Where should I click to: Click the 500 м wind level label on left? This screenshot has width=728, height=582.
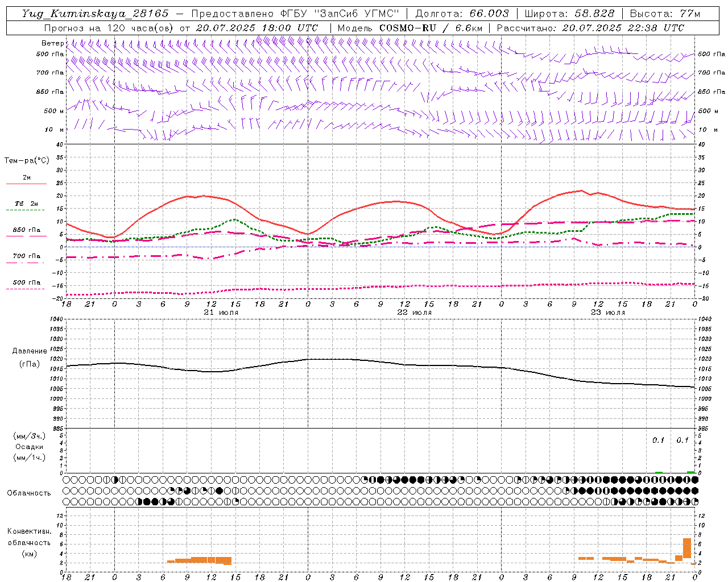coord(54,111)
